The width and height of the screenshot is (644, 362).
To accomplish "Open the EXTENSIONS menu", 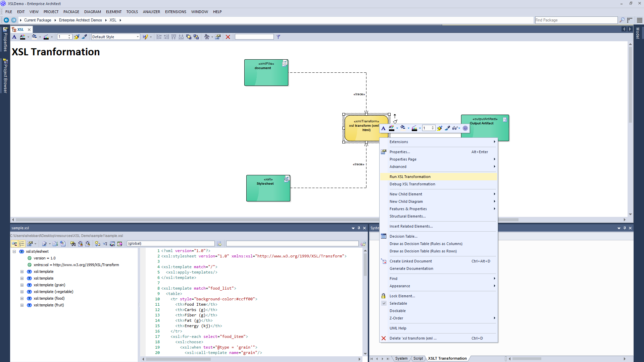I will (x=176, y=12).
